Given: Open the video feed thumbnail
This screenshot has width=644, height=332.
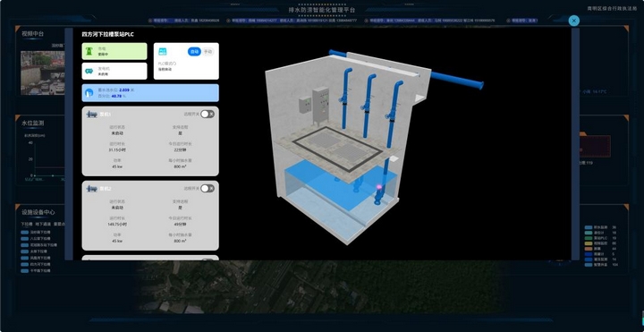Looking at the screenshot, I should pos(43,72).
